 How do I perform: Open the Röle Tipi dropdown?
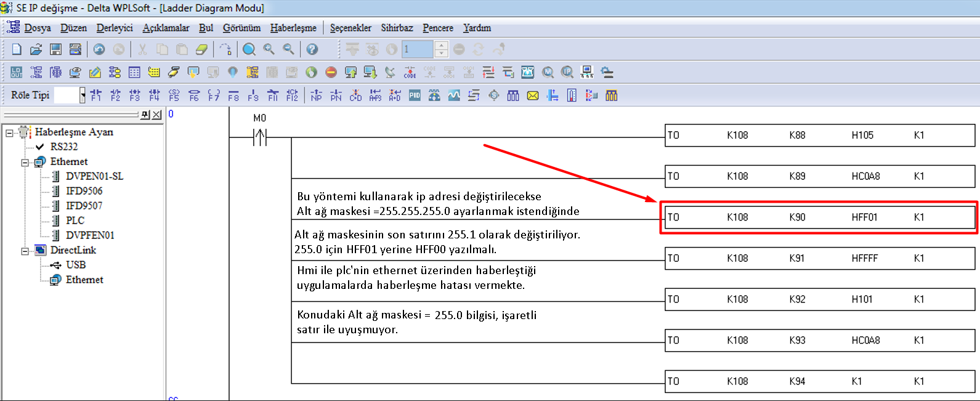click(x=83, y=95)
